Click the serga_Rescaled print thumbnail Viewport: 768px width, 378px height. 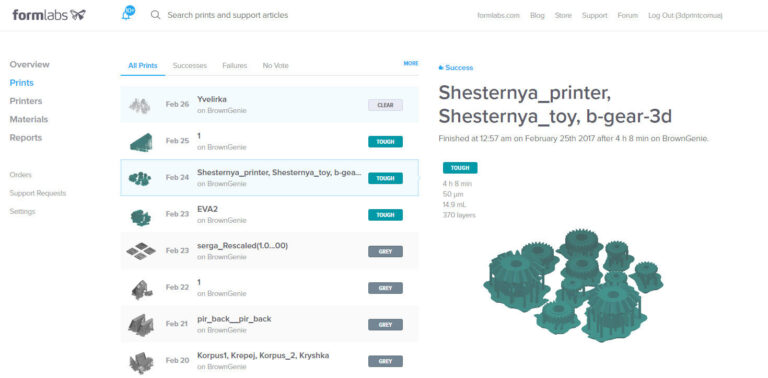click(141, 251)
